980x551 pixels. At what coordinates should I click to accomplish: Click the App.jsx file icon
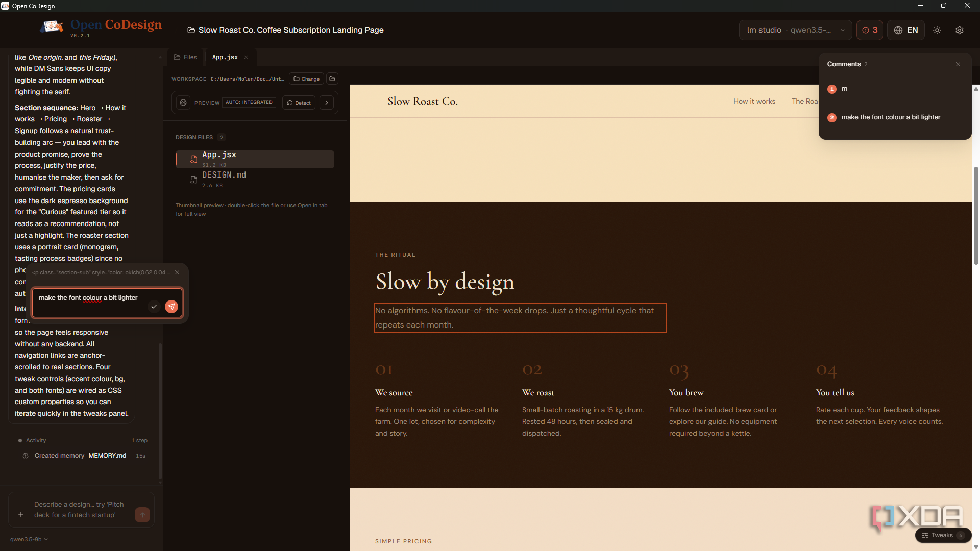(193, 159)
